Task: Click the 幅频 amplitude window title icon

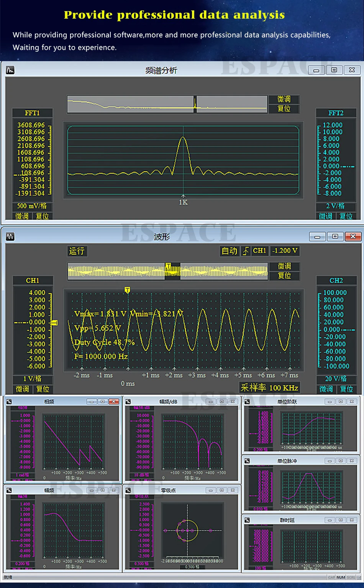Action: [x=9, y=490]
